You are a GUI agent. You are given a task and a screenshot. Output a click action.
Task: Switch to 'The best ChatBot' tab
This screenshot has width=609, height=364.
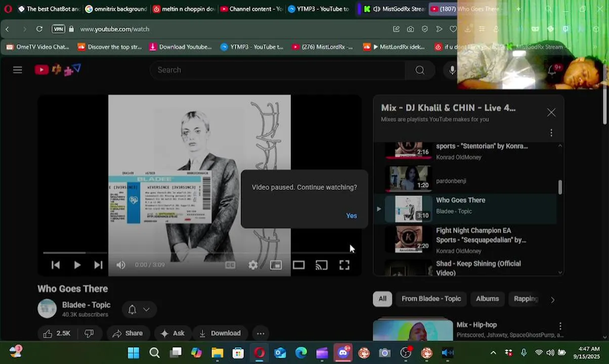50,9
